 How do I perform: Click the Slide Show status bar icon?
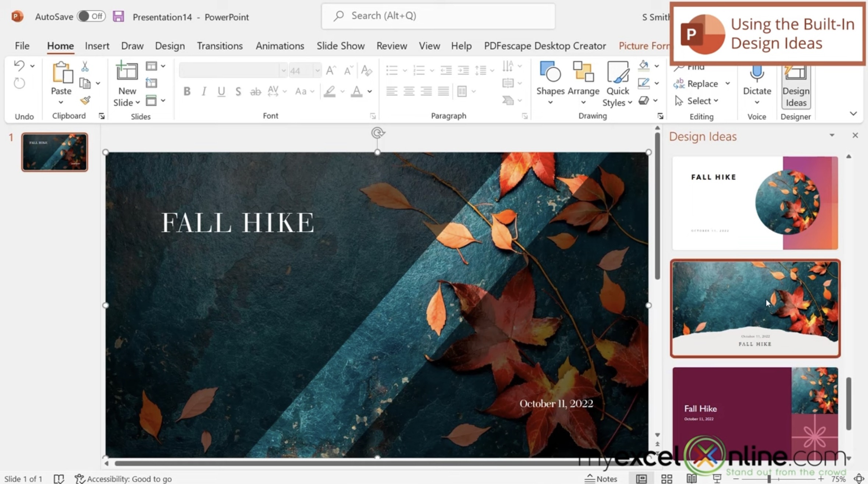[717, 478]
